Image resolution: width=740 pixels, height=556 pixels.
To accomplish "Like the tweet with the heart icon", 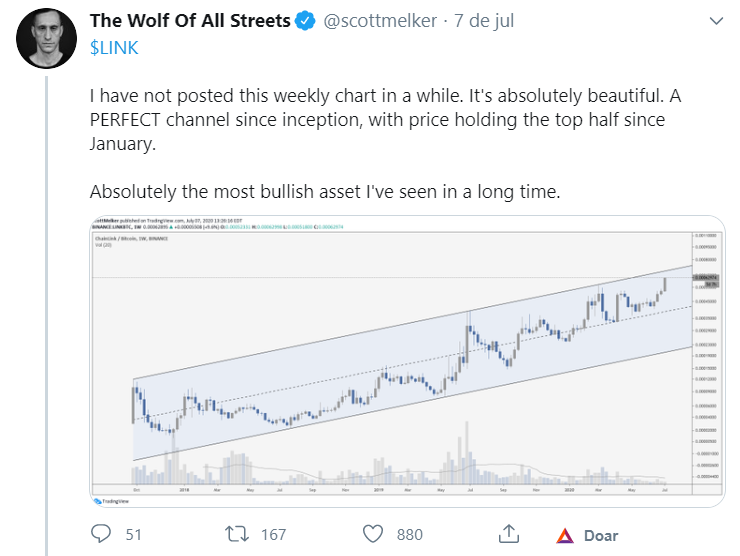I will (x=375, y=534).
